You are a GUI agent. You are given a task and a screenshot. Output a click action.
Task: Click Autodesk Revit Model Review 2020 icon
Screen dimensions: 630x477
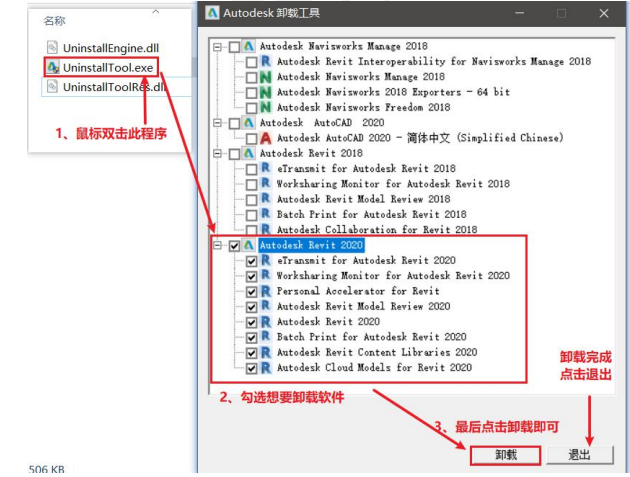pos(266,307)
